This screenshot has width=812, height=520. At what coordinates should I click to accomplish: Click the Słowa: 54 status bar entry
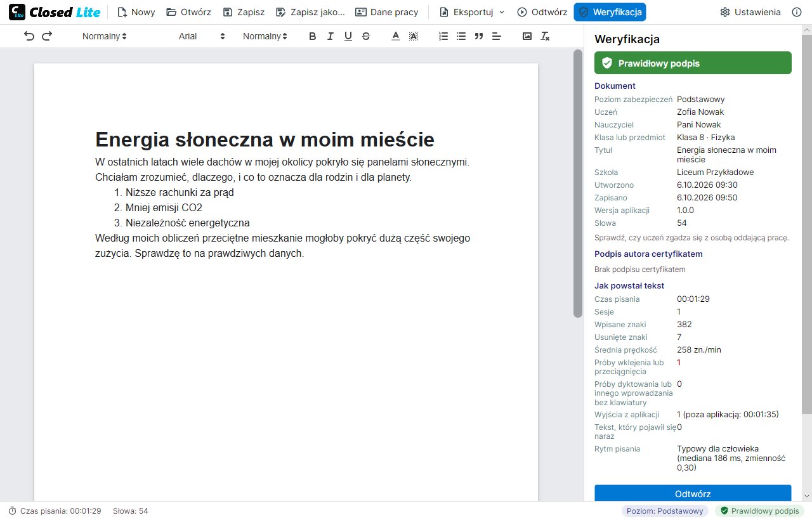(130, 511)
